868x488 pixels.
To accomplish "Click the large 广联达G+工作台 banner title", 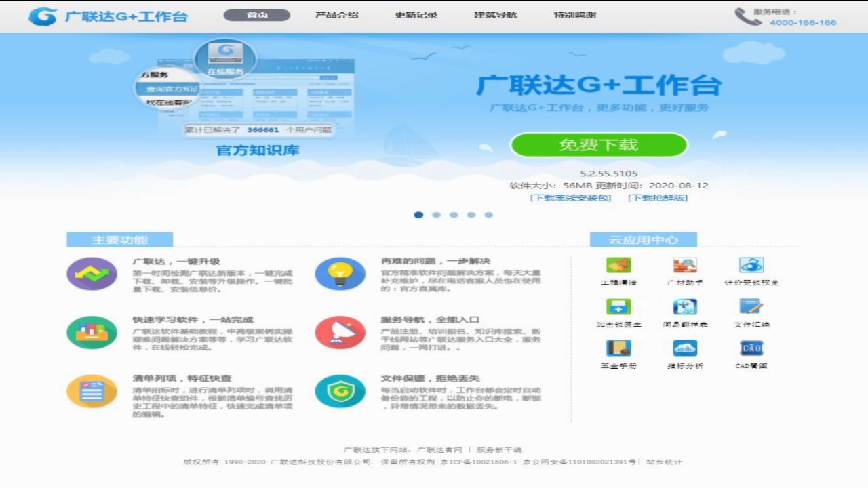I will [x=599, y=85].
